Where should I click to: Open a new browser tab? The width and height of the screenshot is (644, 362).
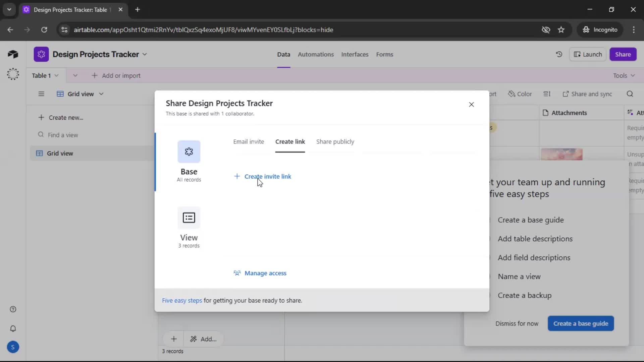pos(138,10)
